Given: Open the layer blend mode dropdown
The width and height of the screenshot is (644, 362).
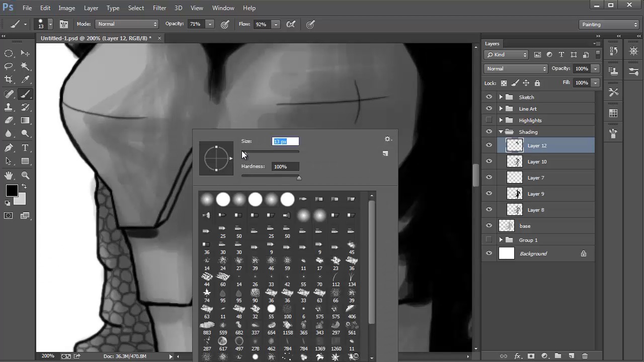Looking at the screenshot, I should point(516,69).
